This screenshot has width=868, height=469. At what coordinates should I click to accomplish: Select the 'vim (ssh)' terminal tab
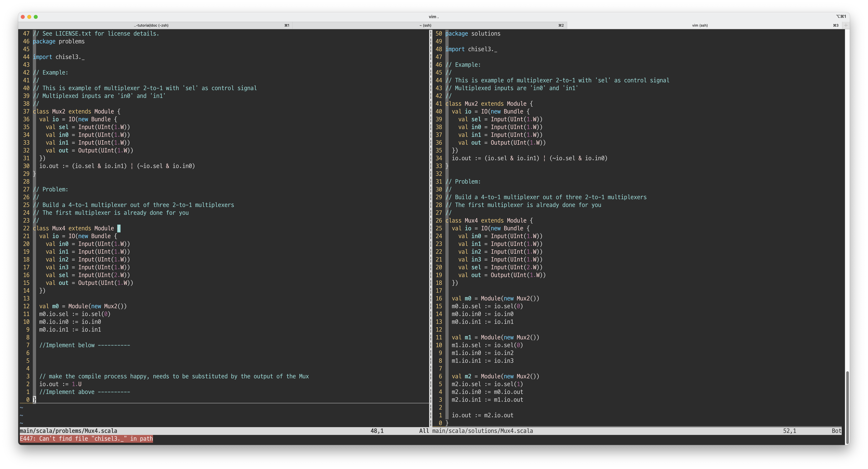coord(704,25)
